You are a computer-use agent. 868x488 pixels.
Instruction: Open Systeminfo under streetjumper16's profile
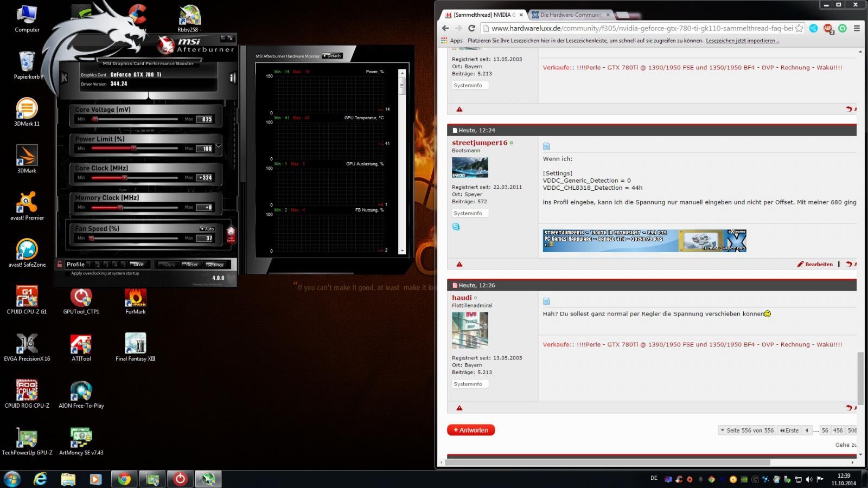click(470, 213)
